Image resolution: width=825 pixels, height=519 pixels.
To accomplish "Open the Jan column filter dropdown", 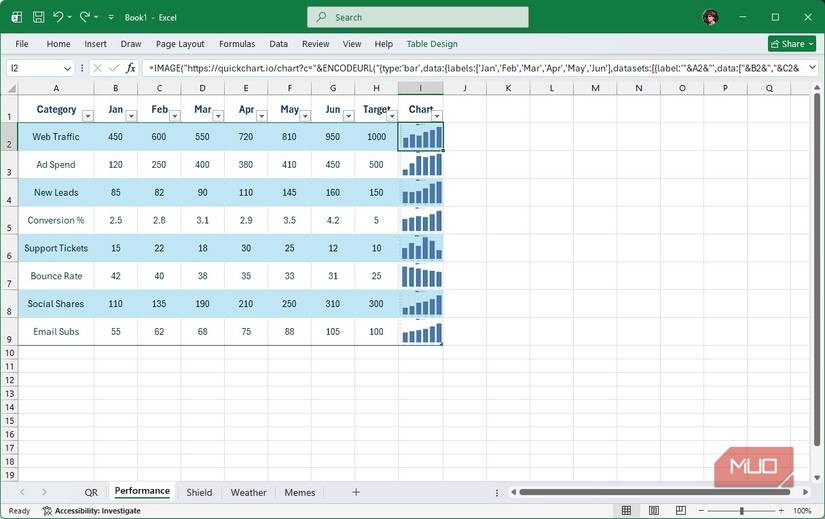I will click(x=132, y=116).
